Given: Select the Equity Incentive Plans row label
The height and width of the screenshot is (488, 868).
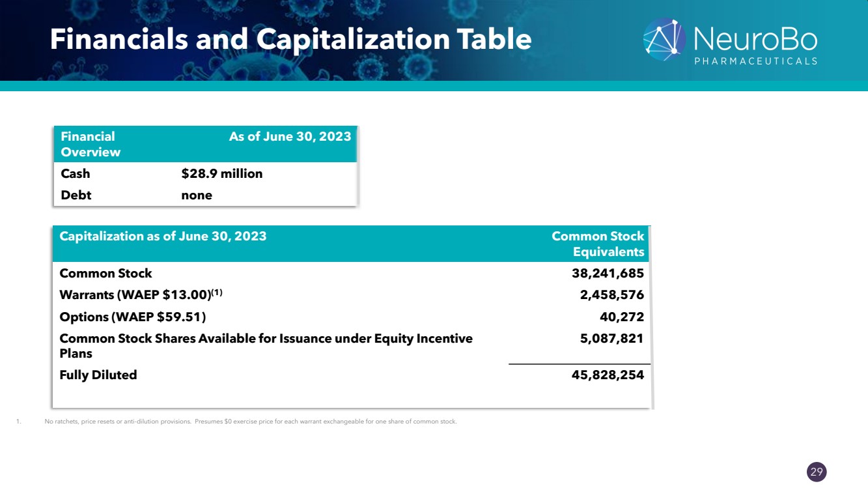Looking at the screenshot, I should (266, 346).
